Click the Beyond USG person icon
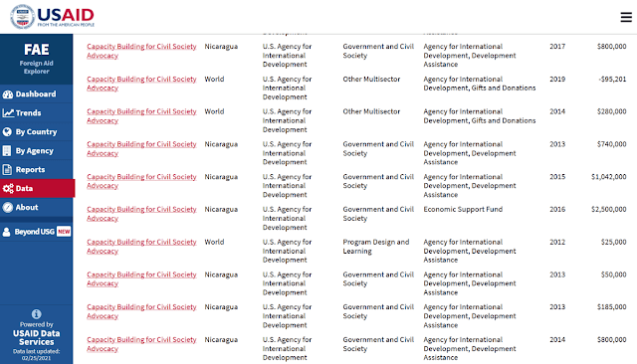Screen dimensions: 637x364 click(x=7, y=232)
